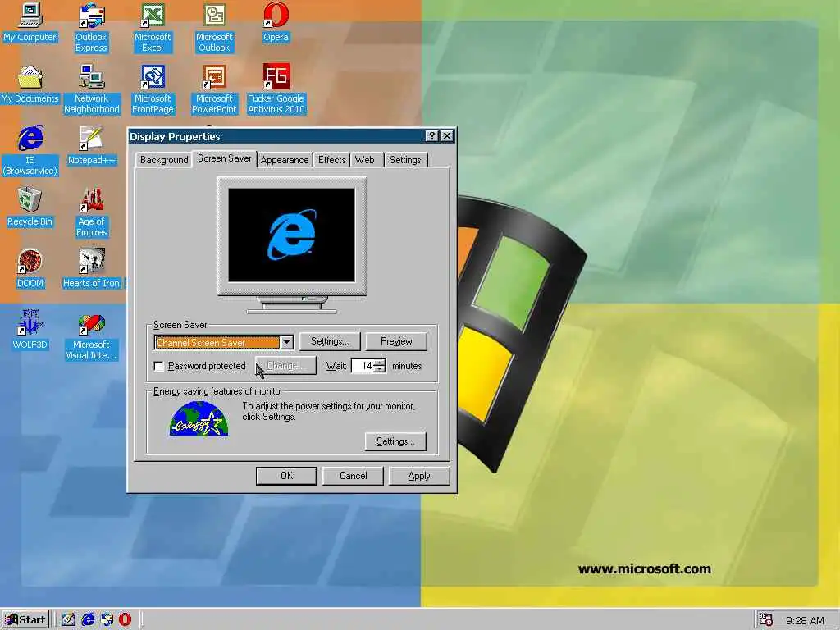Confirm the dialog with OK

[x=286, y=476]
